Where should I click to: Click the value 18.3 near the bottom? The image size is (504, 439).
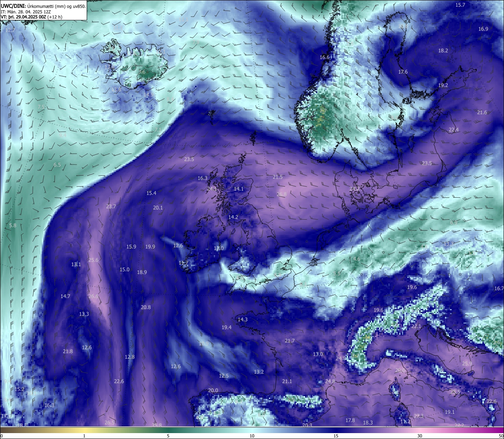(x=368, y=422)
